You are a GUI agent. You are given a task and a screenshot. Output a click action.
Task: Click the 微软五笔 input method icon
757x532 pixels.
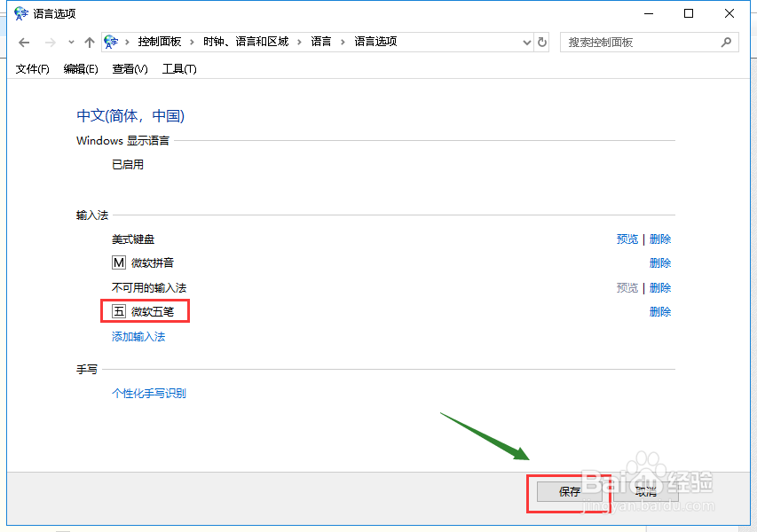click(119, 311)
